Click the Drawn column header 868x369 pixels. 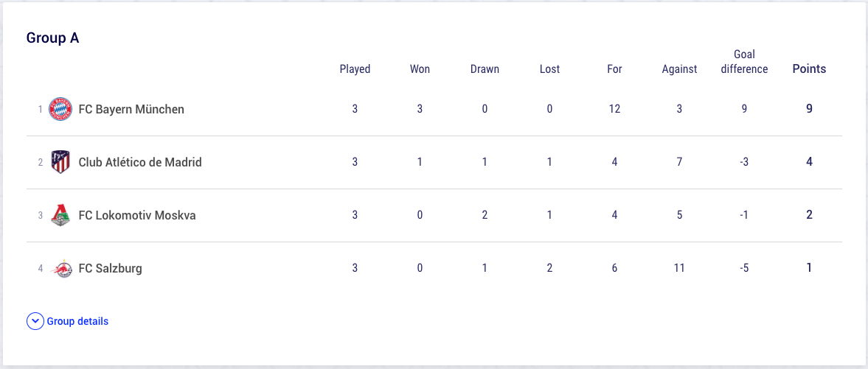pyautogui.click(x=485, y=69)
